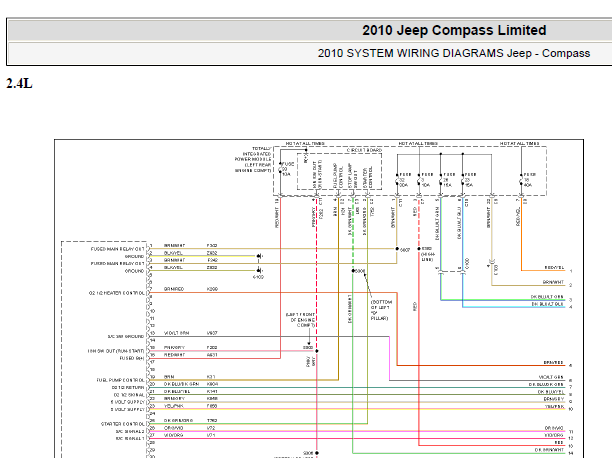Click the "2010 Jeep Compass Limited" heading
This screenshot has height=458, width=612.
coord(454,30)
